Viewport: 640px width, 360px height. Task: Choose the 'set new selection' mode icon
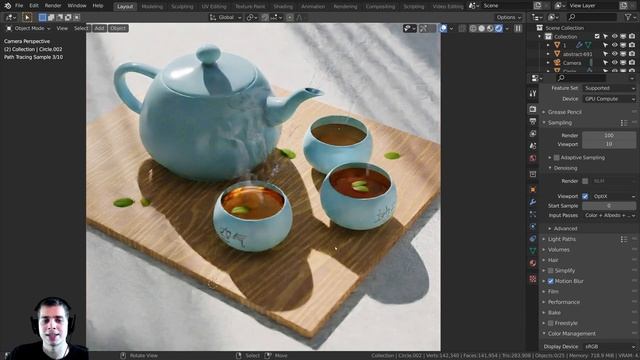(42, 18)
